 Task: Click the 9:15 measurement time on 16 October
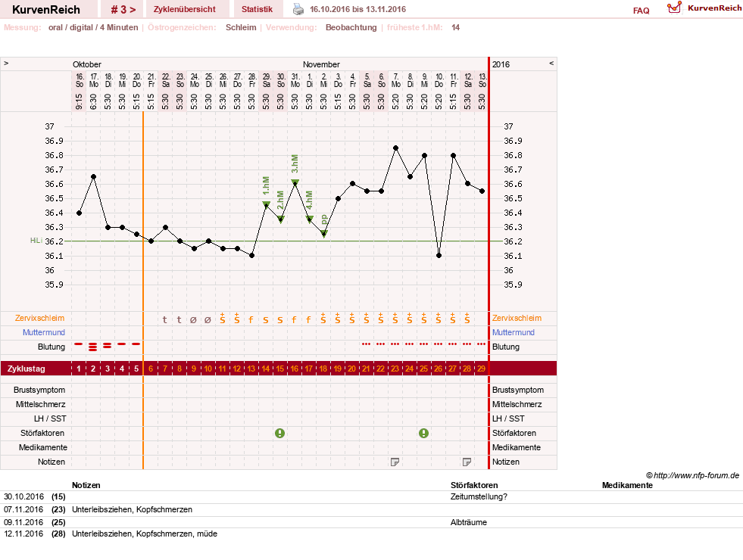[79, 101]
